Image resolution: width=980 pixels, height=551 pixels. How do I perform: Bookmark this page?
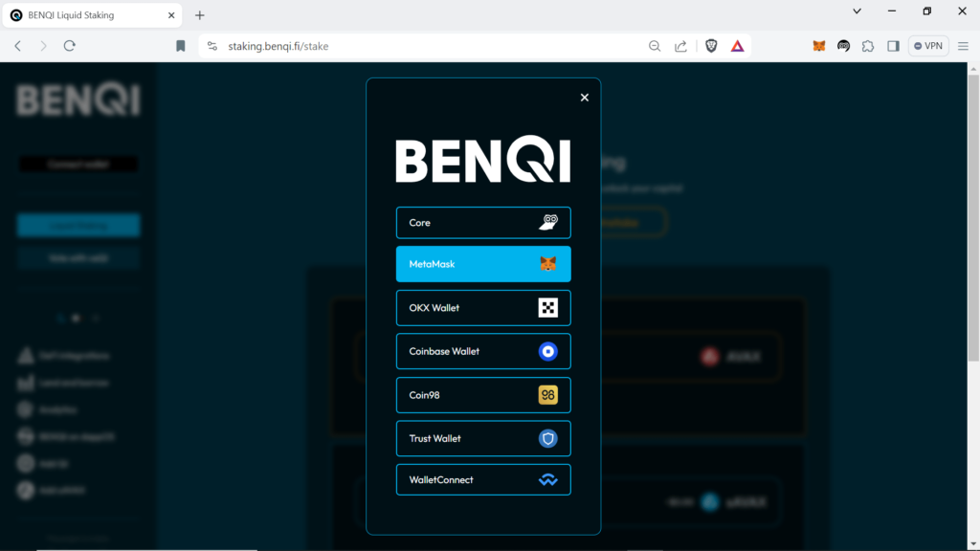(181, 46)
